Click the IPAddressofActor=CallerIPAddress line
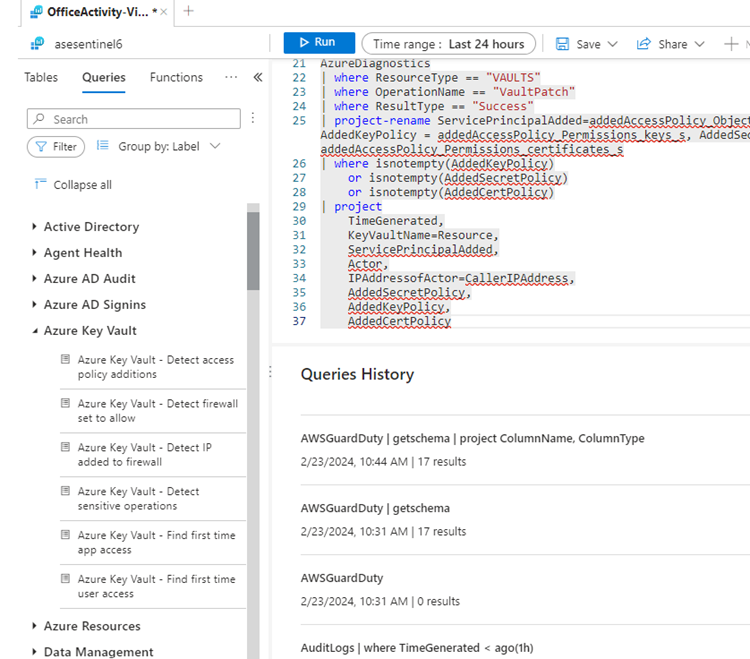This screenshot has height=659, width=750. [461, 278]
